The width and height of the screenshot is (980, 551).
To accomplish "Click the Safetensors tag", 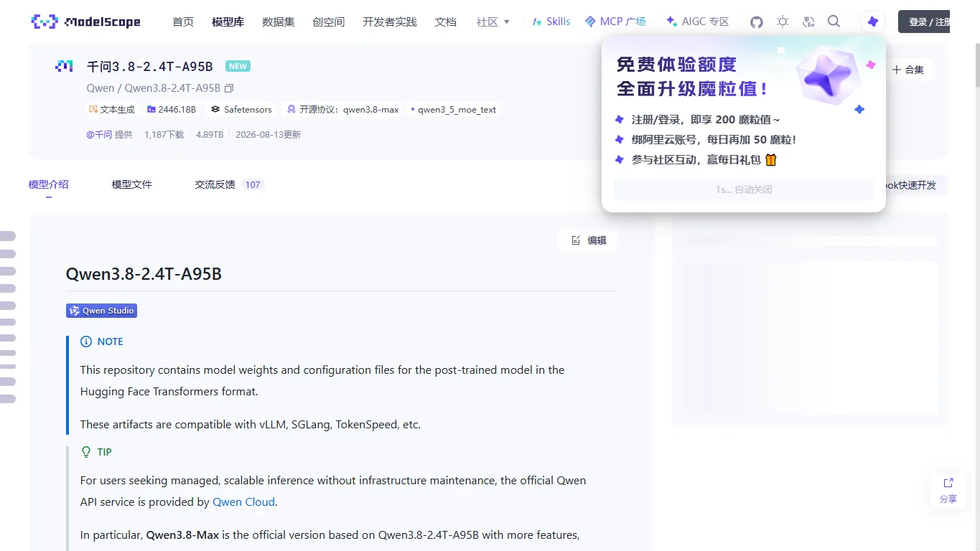I will 241,110.
